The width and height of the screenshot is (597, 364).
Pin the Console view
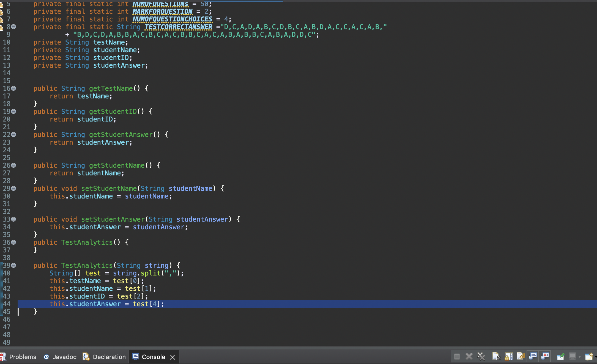[561, 356]
